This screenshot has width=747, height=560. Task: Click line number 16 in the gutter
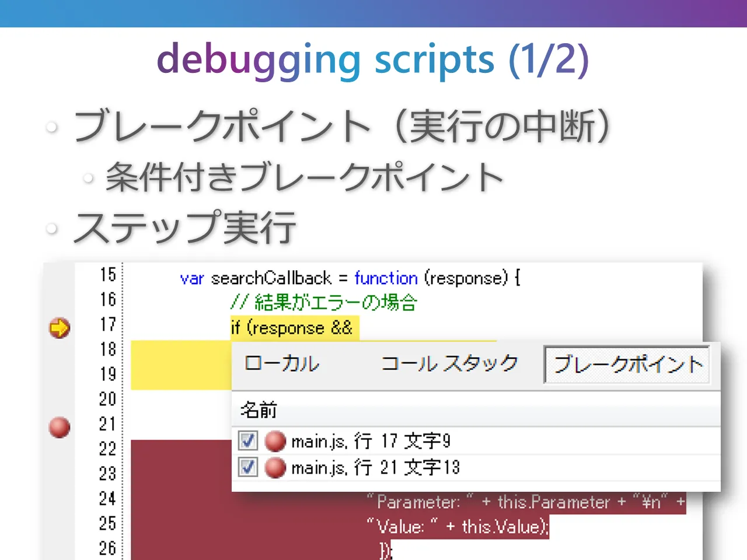coord(108,300)
